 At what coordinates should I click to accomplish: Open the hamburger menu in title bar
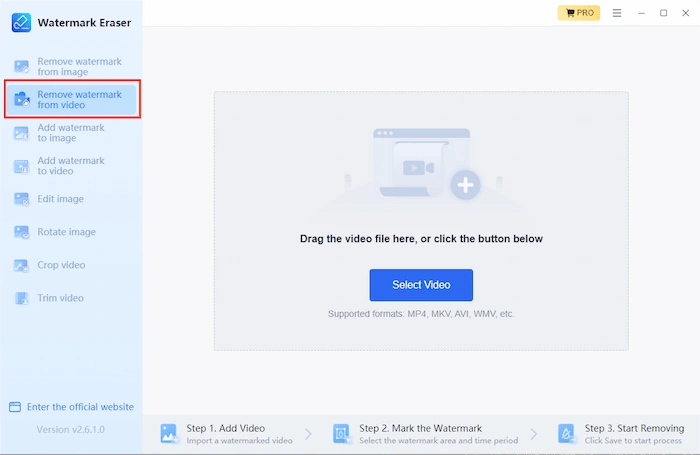[617, 13]
